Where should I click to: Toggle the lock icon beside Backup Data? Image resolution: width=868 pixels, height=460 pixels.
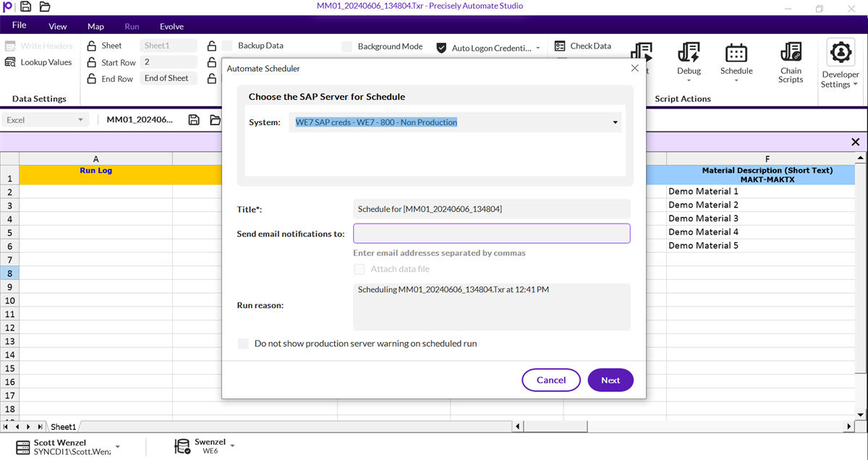click(211, 46)
